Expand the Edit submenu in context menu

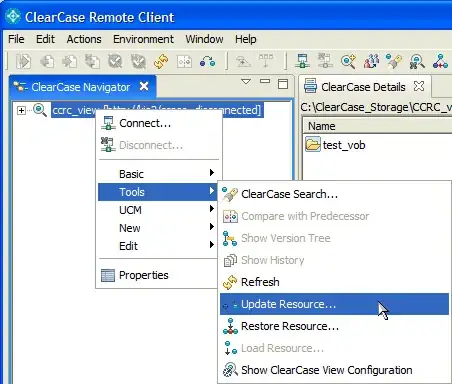[159, 246]
